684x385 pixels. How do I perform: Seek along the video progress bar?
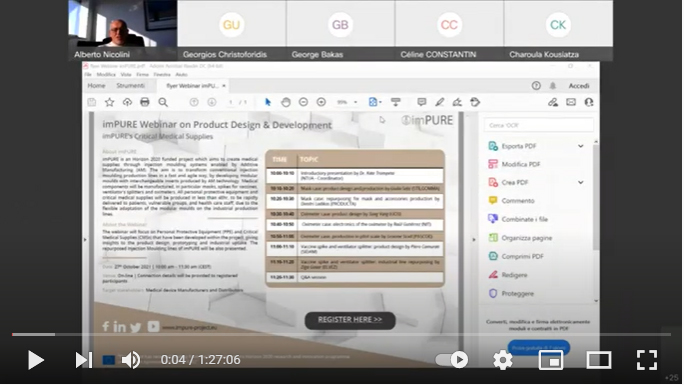(341, 334)
